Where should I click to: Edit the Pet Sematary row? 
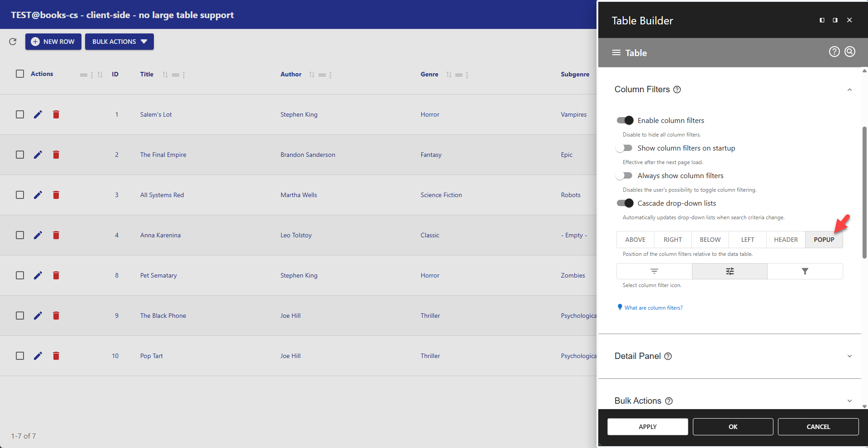coord(38,275)
